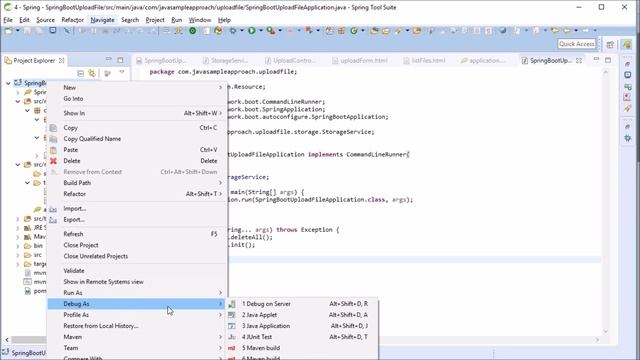Expand the JRE System Library node
Image resolution: width=640 pixels, height=360 pixels.
pos(18,228)
